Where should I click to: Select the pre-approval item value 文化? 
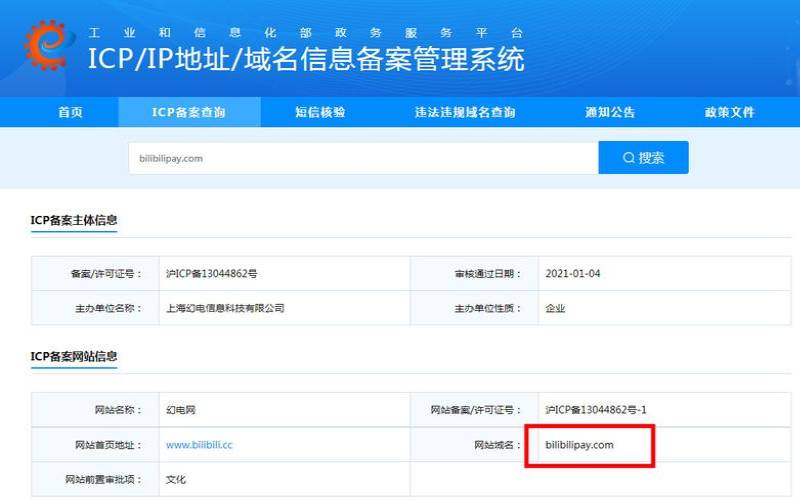(x=176, y=480)
